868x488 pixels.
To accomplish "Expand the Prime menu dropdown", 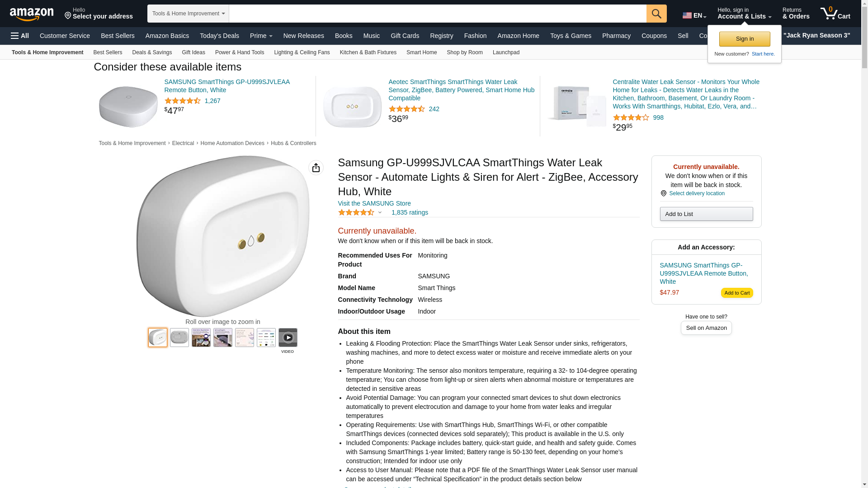I will 261,36.
